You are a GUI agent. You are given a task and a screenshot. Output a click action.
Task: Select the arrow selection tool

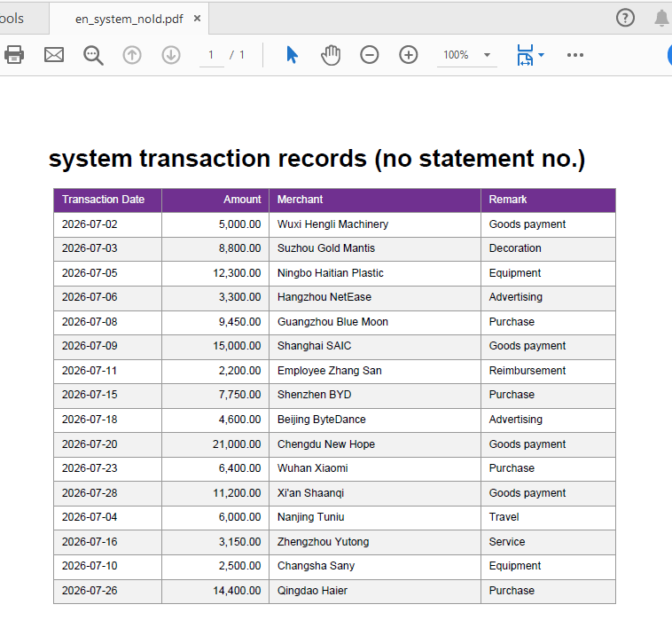click(x=292, y=55)
